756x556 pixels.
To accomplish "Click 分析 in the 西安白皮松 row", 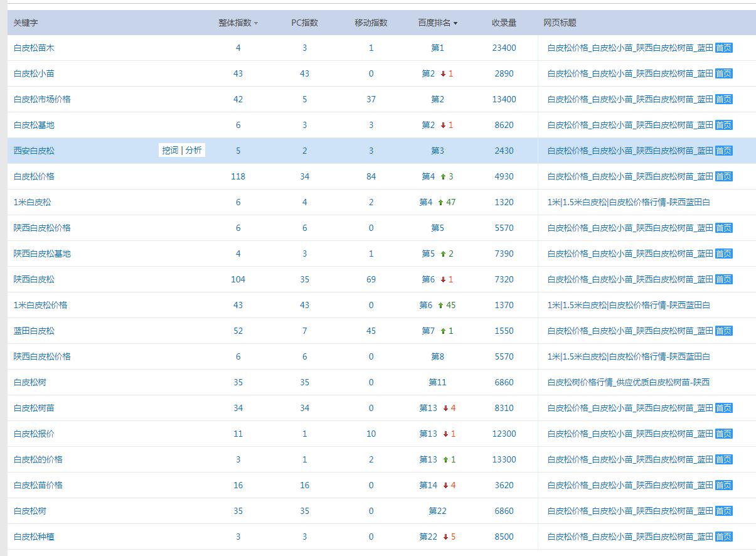I will click(x=193, y=151).
